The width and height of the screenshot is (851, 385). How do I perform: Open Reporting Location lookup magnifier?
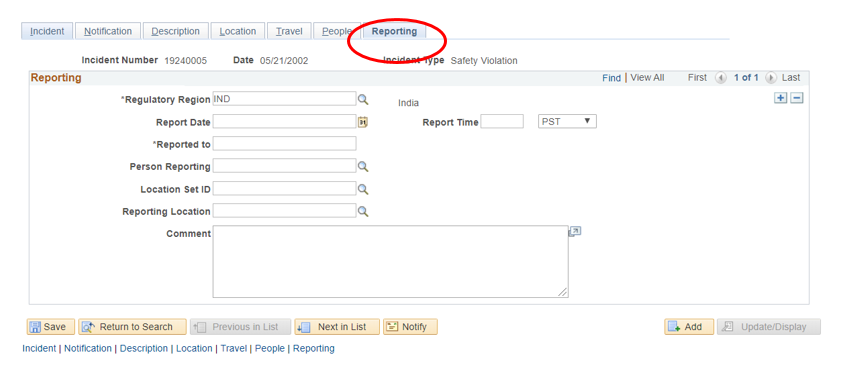tap(363, 211)
